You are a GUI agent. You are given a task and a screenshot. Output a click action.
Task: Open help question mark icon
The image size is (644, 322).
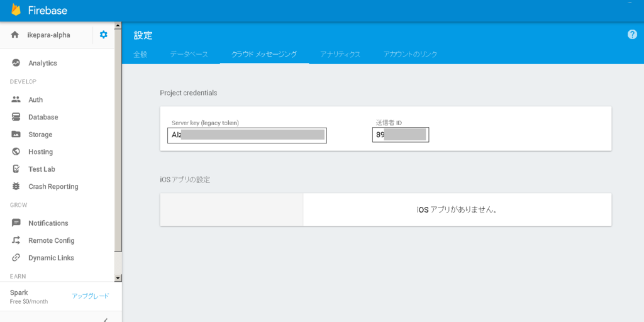point(632,35)
